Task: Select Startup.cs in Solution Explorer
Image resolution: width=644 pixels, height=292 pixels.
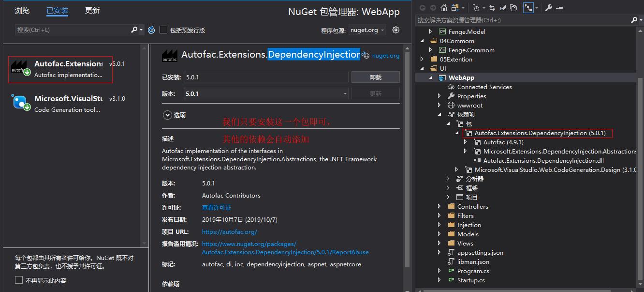Action: tap(470, 280)
